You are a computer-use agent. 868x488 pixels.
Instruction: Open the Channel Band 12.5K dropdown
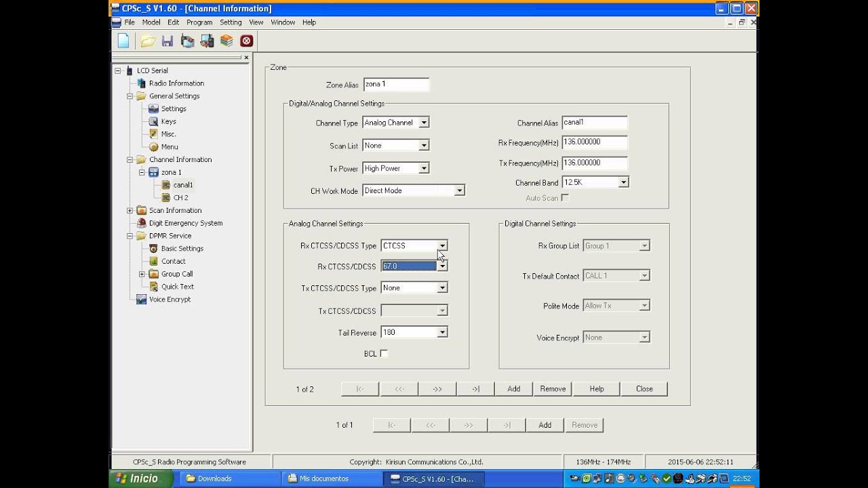tap(623, 182)
